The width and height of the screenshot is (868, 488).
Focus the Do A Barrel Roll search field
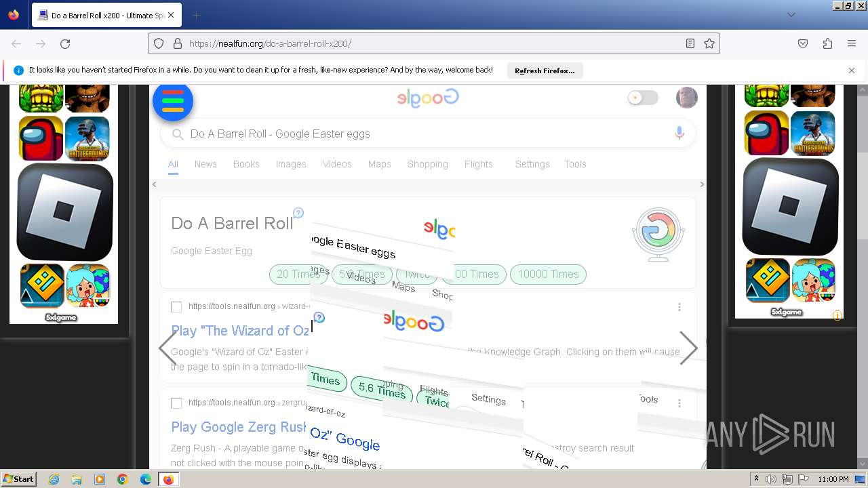pos(428,134)
